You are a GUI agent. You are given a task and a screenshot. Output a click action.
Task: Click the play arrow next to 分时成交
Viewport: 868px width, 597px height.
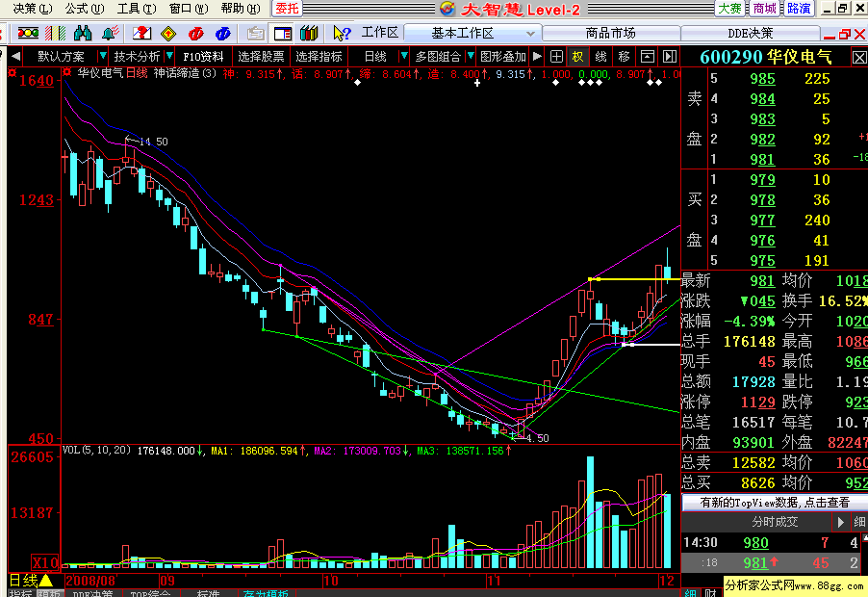840,522
